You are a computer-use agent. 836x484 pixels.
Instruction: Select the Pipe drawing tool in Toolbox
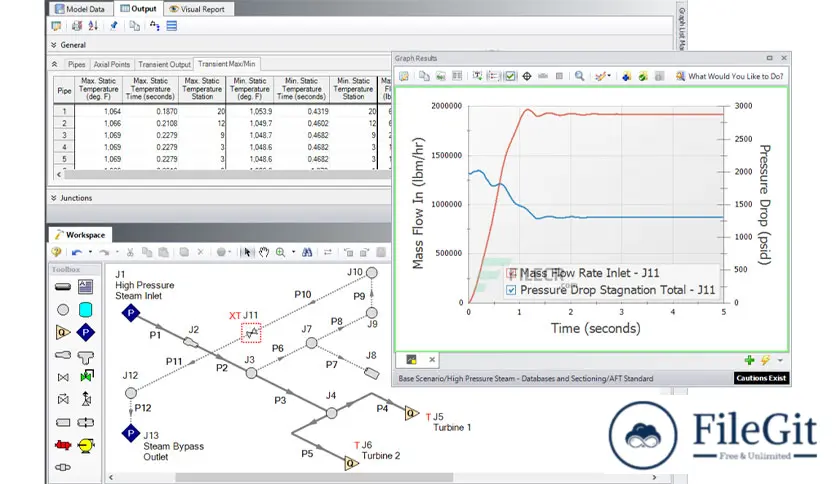[x=63, y=287]
